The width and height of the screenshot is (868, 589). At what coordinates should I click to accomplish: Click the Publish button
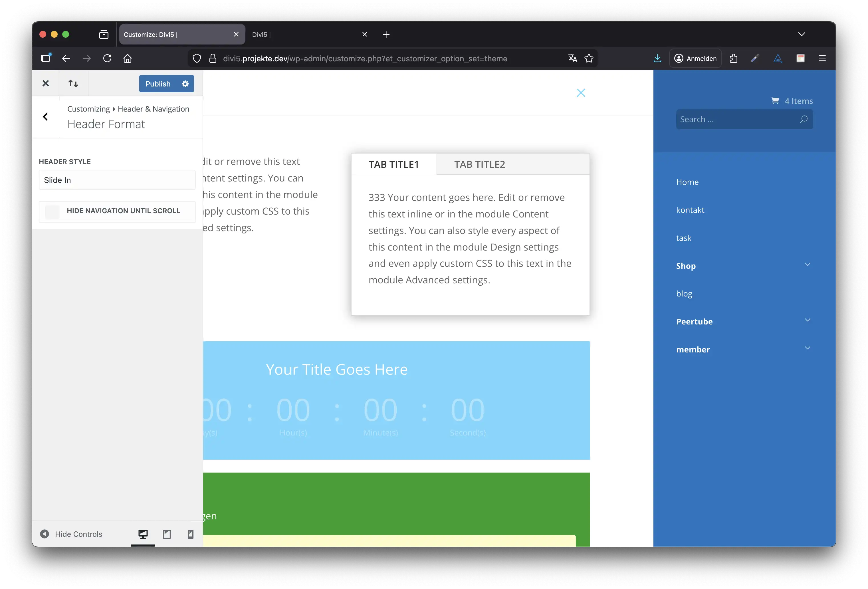[158, 84]
